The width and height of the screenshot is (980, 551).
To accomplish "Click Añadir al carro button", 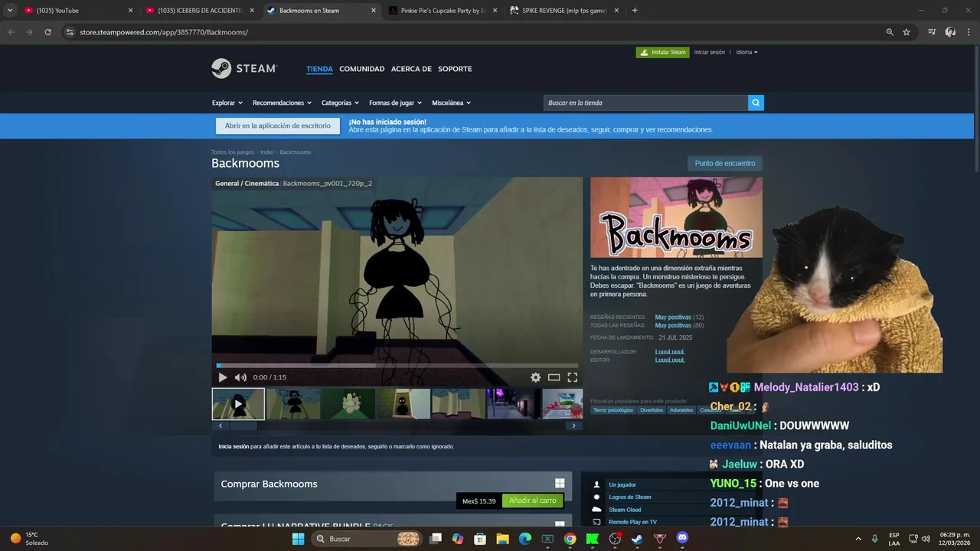I will [x=533, y=500].
